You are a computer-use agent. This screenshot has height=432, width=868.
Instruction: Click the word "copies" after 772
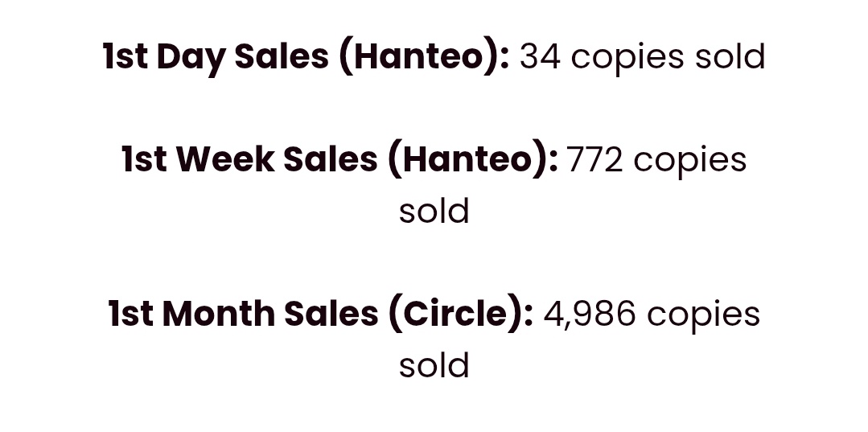(690, 163)
